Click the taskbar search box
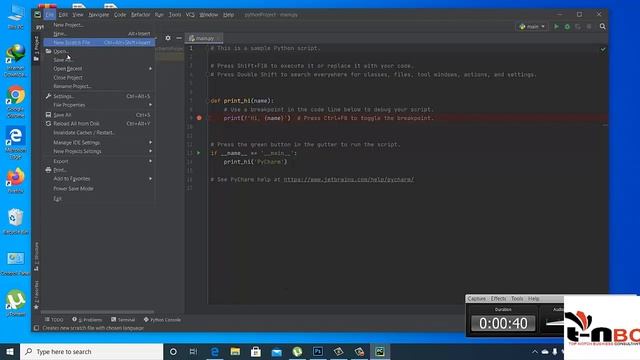 point(91,351)
